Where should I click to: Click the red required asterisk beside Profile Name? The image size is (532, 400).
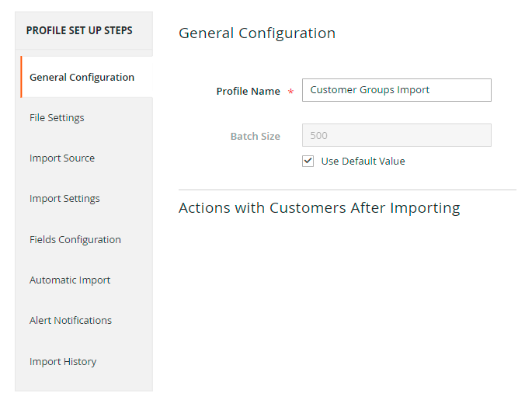coord(290,92)
